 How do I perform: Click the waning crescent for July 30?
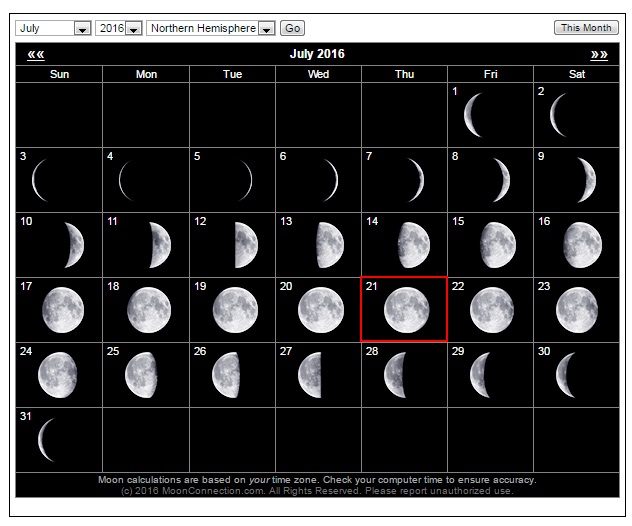(x=566, y=375)
